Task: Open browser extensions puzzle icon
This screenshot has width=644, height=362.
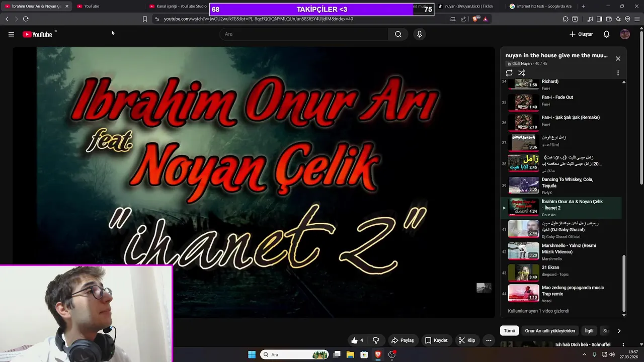Action: click(x=566, y=19)
